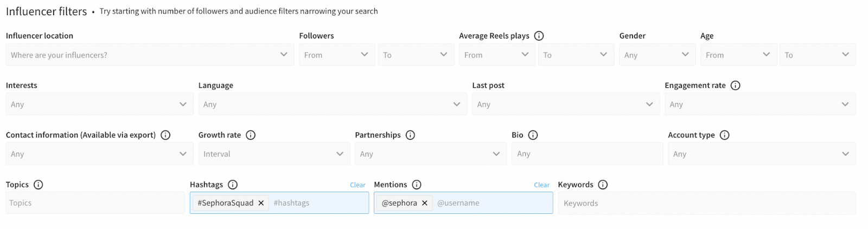Click the Bio info icon
The image size is (868, 229).
(x=533, y=135)
